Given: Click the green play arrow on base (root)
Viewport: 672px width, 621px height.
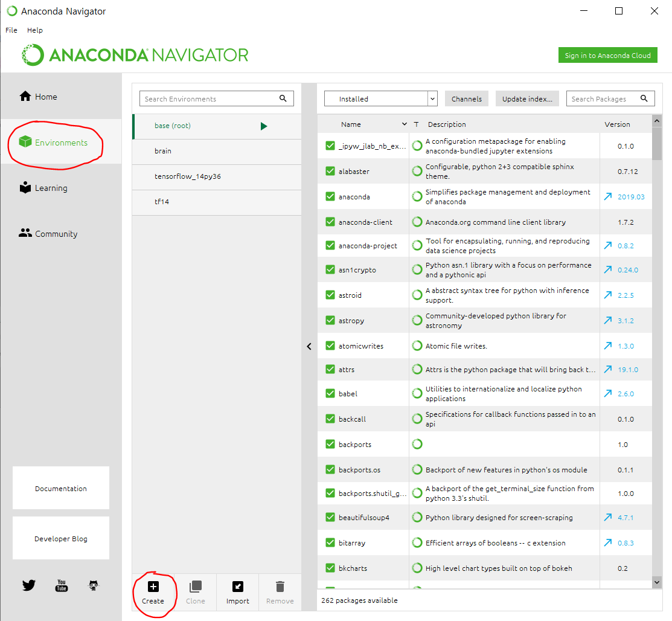Looking at the screenshot, I should coord(264,126).
